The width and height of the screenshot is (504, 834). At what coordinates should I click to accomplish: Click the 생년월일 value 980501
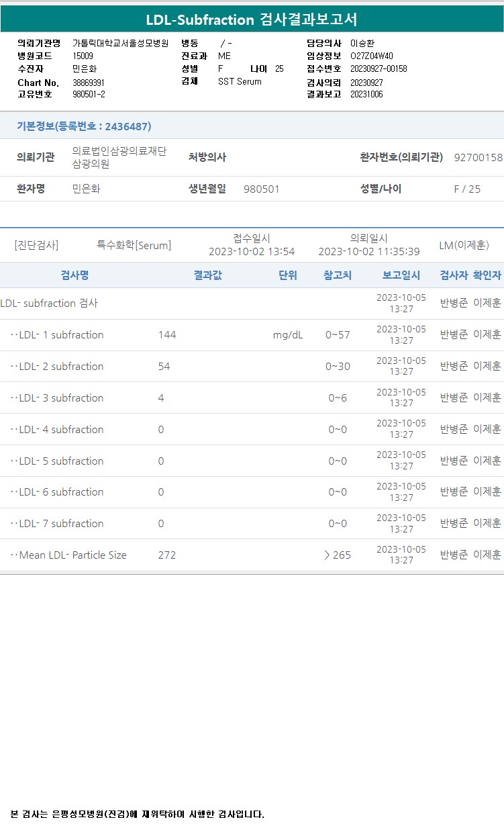coord(262,189)
